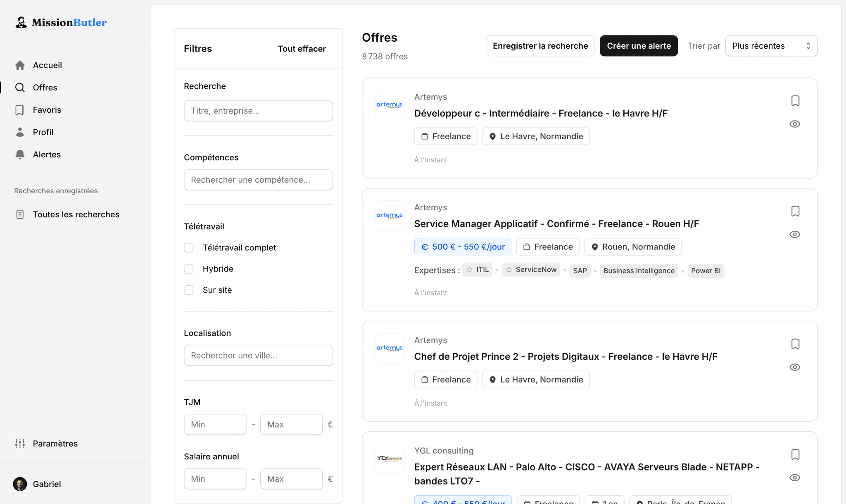Open Chef de Projet Prince 2 offer title
Screen dimensions: 846x504
[566, 357]
